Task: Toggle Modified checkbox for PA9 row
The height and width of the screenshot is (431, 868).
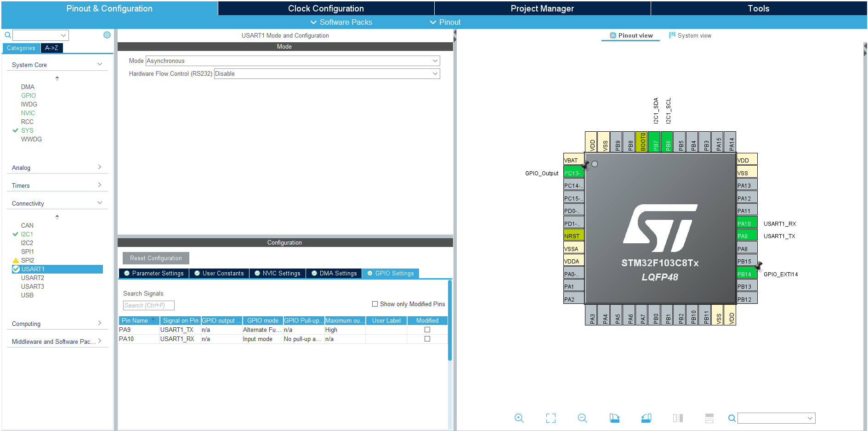Action: 427,330
